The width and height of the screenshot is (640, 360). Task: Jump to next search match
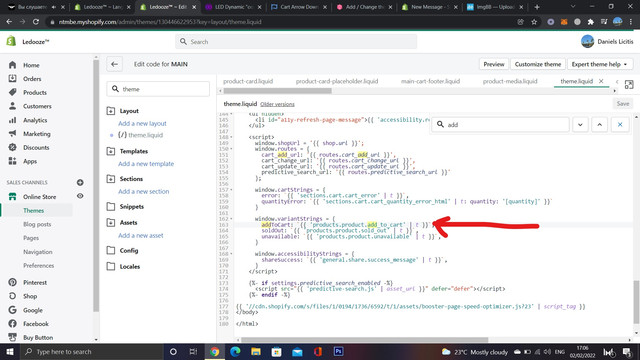pos(580,124)
